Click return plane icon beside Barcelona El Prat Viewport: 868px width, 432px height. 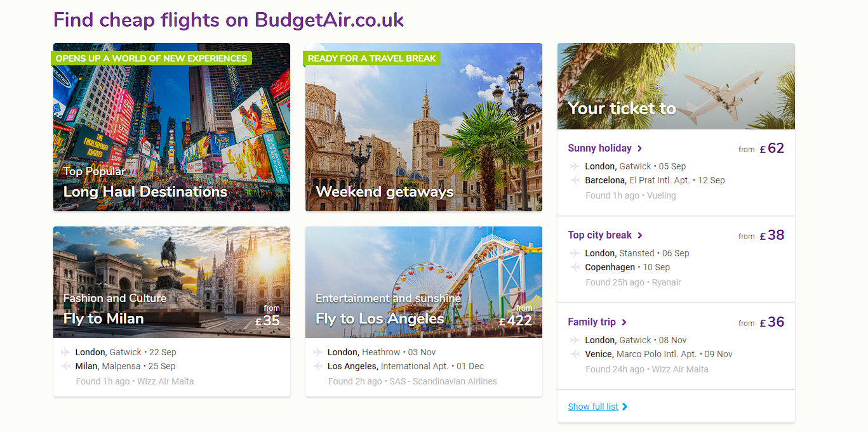[575, 180]
